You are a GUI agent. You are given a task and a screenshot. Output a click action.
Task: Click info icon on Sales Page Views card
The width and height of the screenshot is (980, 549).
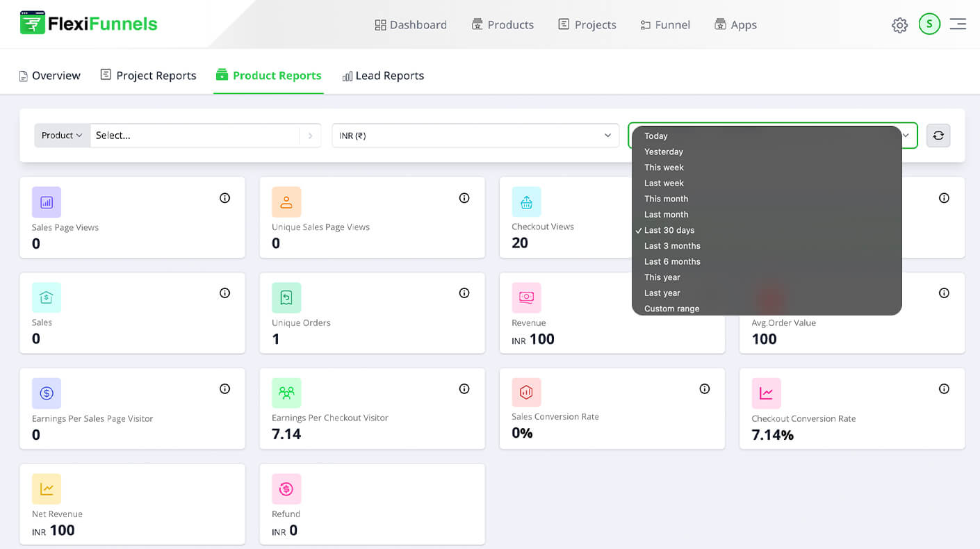point(224,198)
